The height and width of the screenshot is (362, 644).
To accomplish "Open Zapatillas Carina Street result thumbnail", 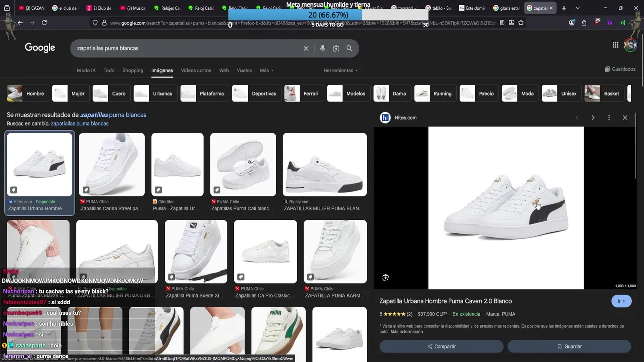I will 112,164.
